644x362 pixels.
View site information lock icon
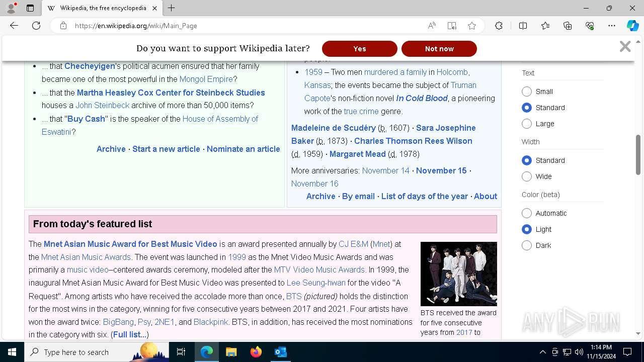[x=63, y=26]
